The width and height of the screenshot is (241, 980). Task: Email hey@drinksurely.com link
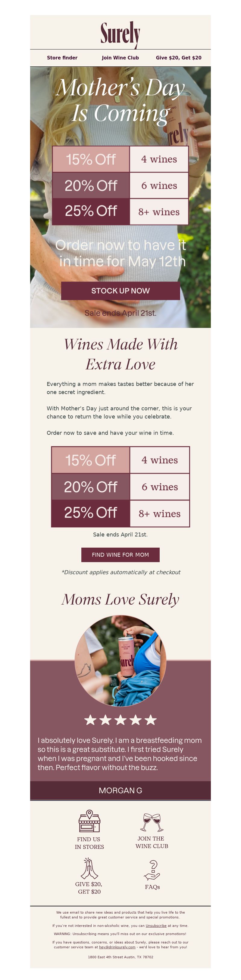pyautogui.click(x=117, y=947)
